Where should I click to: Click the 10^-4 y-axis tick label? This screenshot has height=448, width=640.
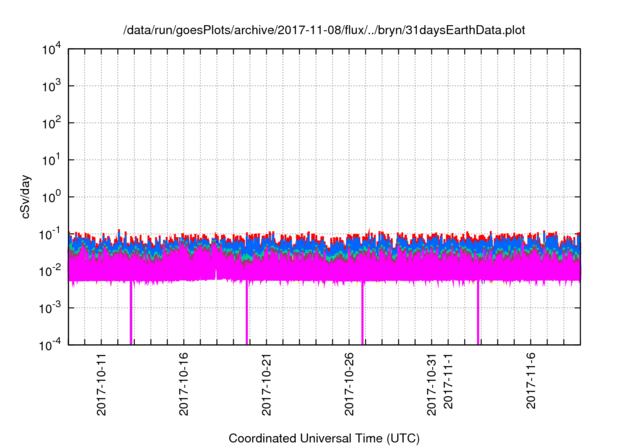[50, 346]
